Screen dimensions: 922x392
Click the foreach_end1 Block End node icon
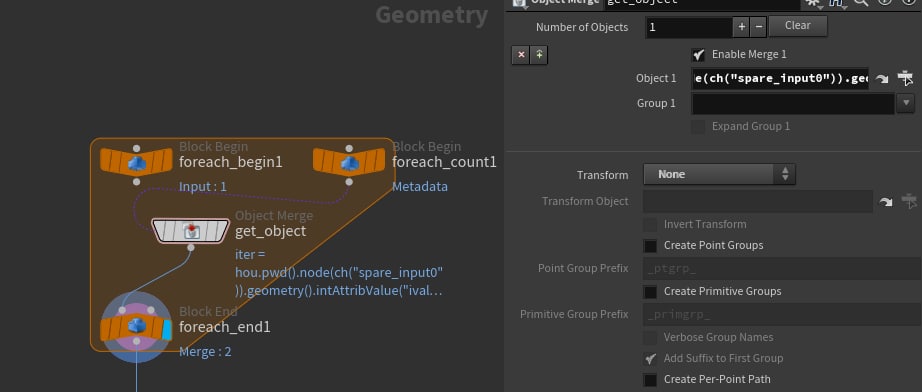coord(136,327)
